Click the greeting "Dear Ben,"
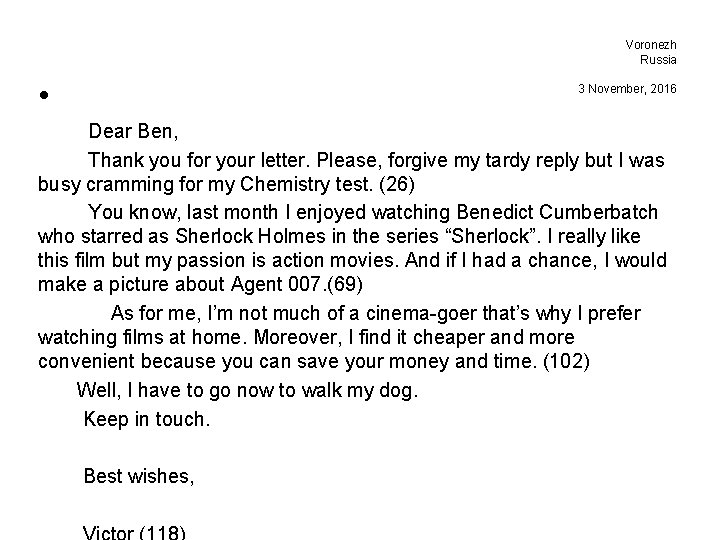The width and height of the screenshot is (720, 540). click(x=132, y=131)
